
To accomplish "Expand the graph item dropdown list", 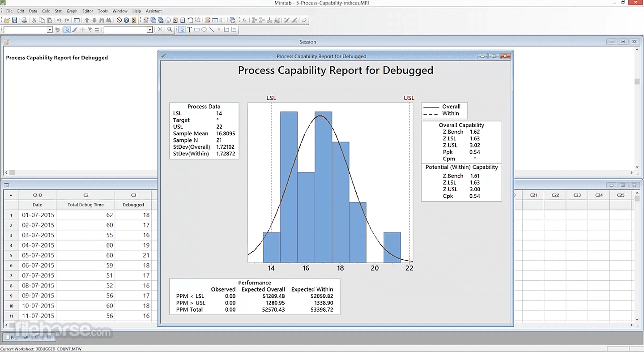I will coord(49,30).
